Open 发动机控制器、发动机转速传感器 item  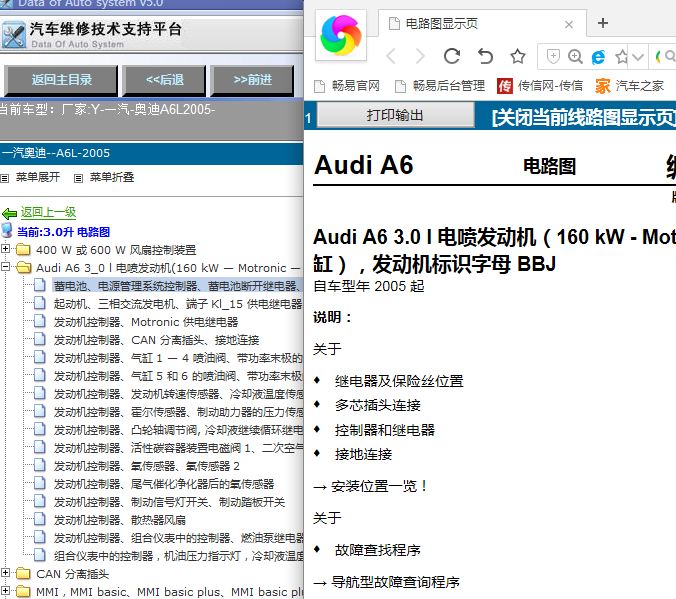click(178, 394)
